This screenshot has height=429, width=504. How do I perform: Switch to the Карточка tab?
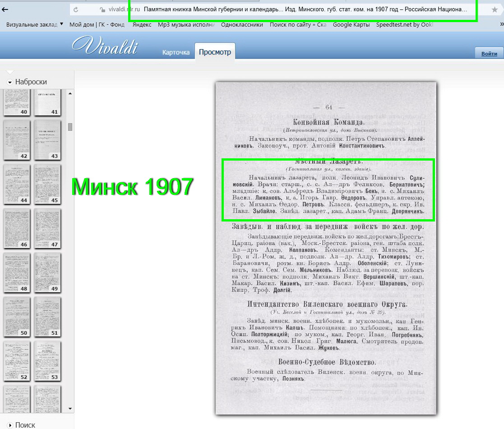pos(176,52)
